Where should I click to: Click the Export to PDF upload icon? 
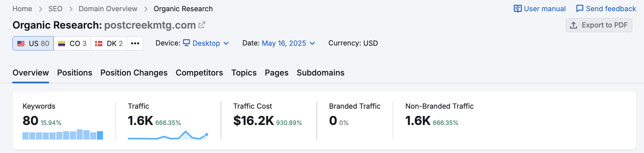(x=574, y=25)
